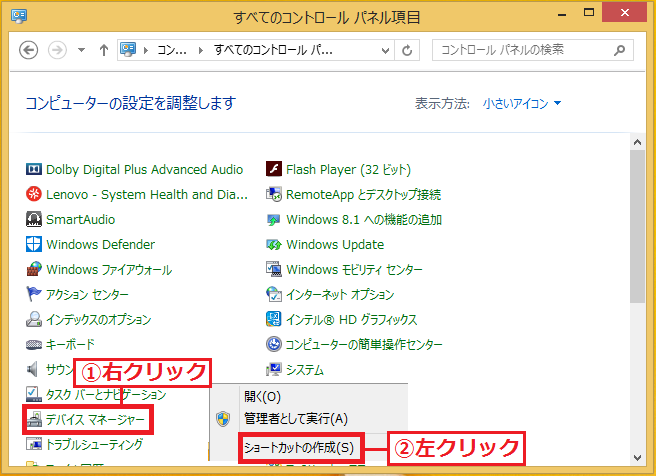Open the トラブルシューティング link

tap(95, 444)
